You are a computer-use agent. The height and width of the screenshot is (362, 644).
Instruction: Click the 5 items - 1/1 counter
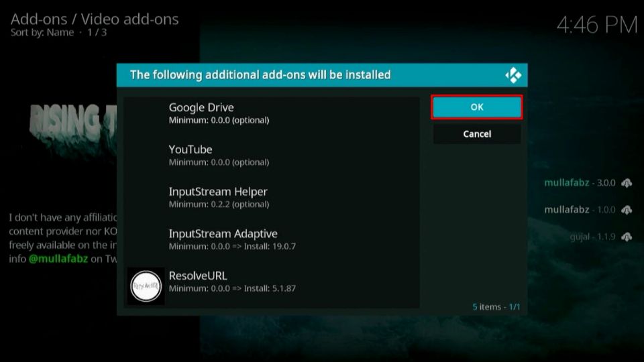pos(496,307)
